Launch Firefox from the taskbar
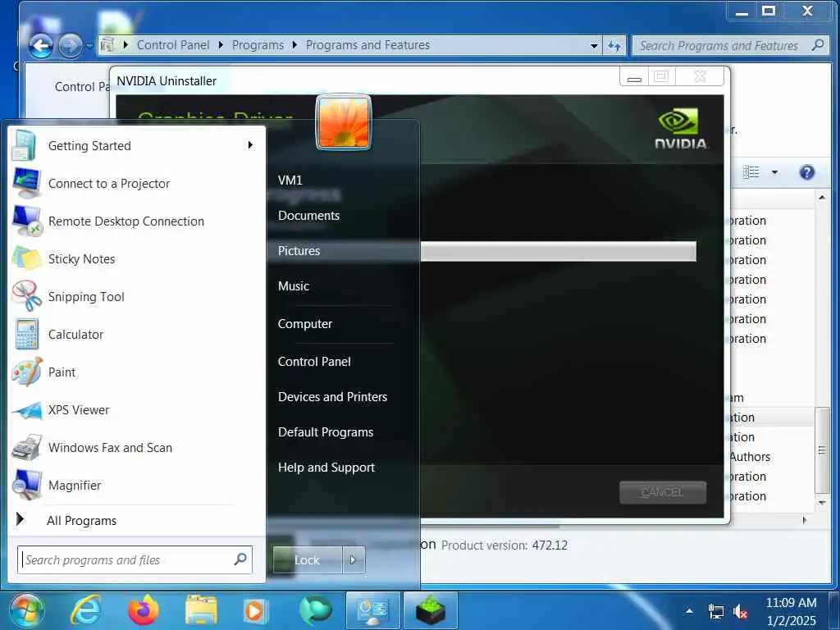The width and height of the screenshot is (840, 630). (143, 610)
